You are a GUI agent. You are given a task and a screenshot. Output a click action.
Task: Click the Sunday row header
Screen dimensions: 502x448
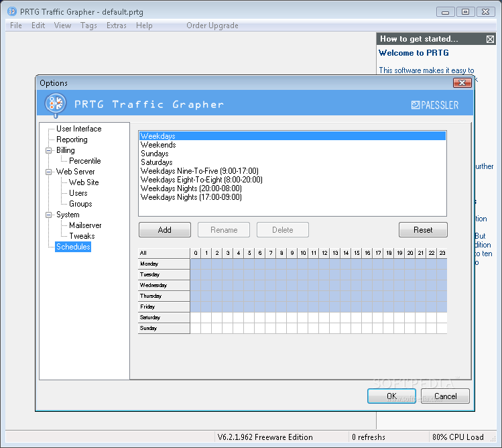[x=164, y=329]
